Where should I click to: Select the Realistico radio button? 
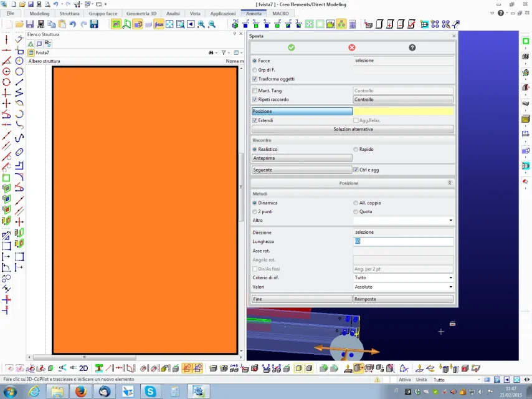click(254, 150)
